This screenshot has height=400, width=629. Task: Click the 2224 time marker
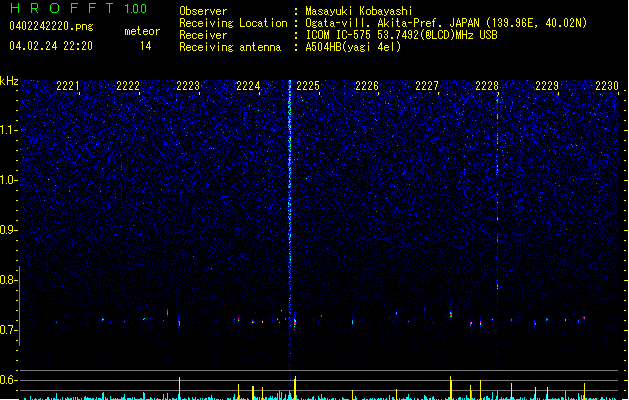[248, 86]
